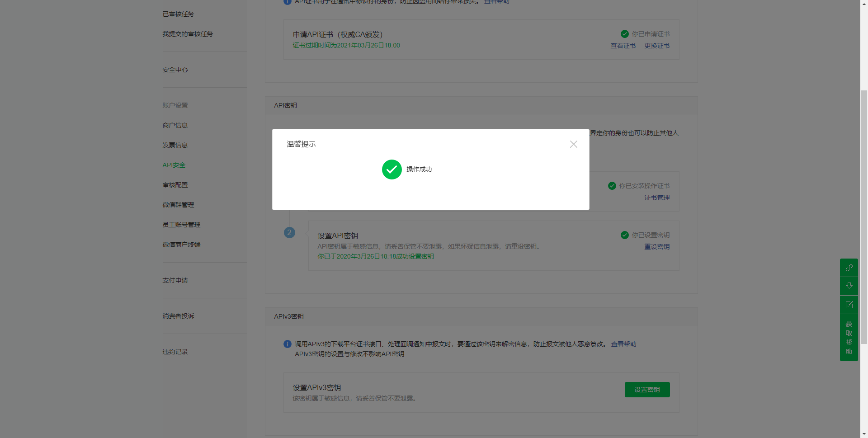Click the 你已设置密钥 status text
This screenshot has width=868, height=438.
(x=651, y=235)
